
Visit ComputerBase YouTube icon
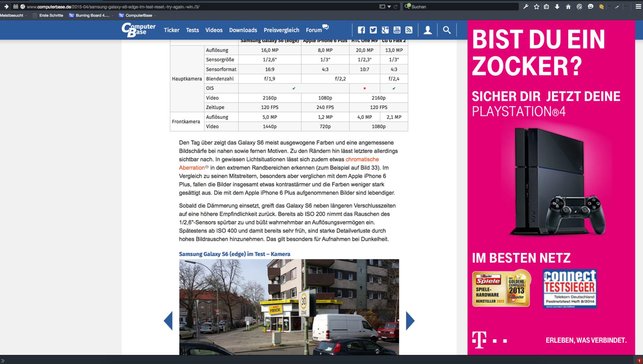[x=397, y=30]
